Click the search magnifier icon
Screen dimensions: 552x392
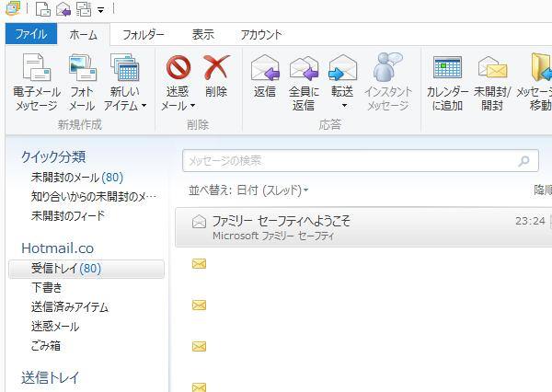[x=525, y=161]
